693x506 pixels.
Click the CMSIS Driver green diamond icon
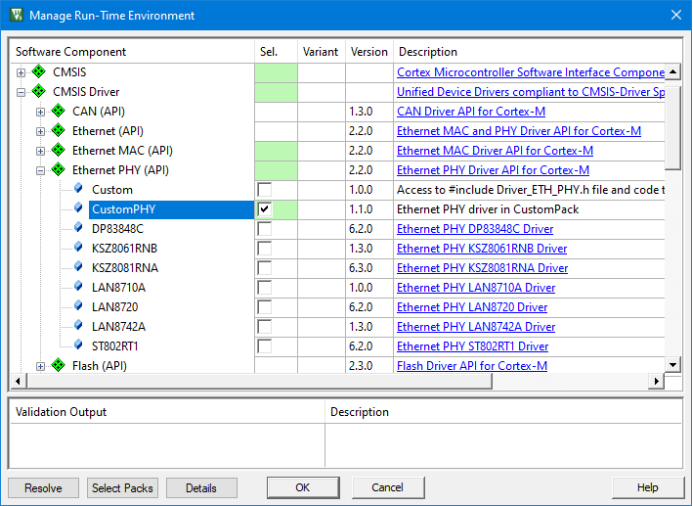39,92
